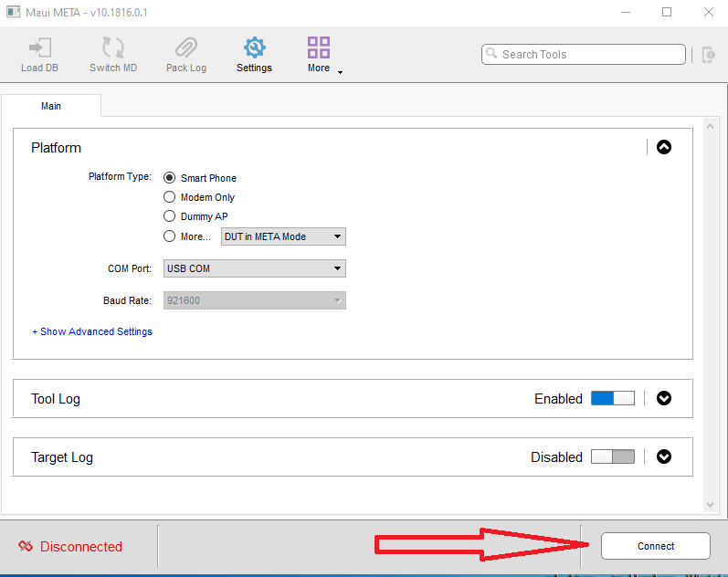Open the Baud Rate 921600 dropdown

pyautogui.click(x=255, y=300)
